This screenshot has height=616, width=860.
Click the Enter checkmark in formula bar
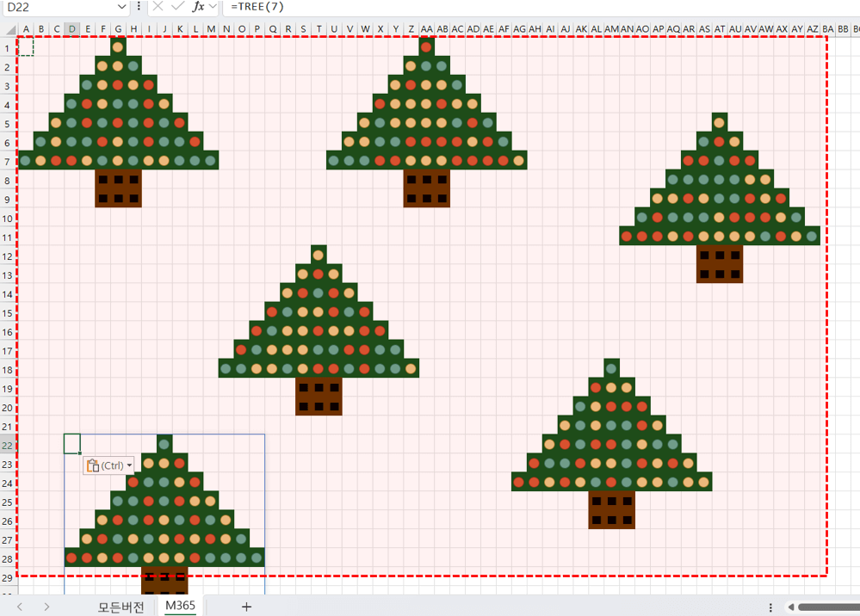(x=177, y=6)
